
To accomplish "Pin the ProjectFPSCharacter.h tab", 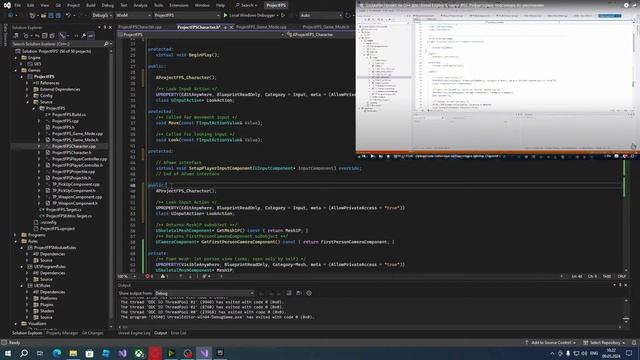I will (225, 27).
